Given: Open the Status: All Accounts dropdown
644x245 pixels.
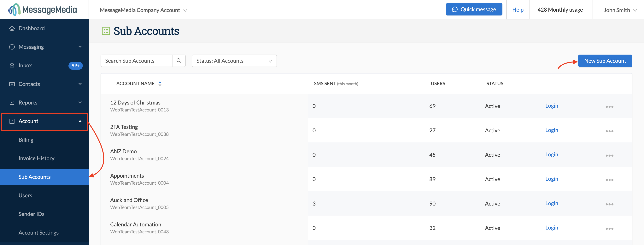Looking at the screenshot, I should tap(234, 61).
